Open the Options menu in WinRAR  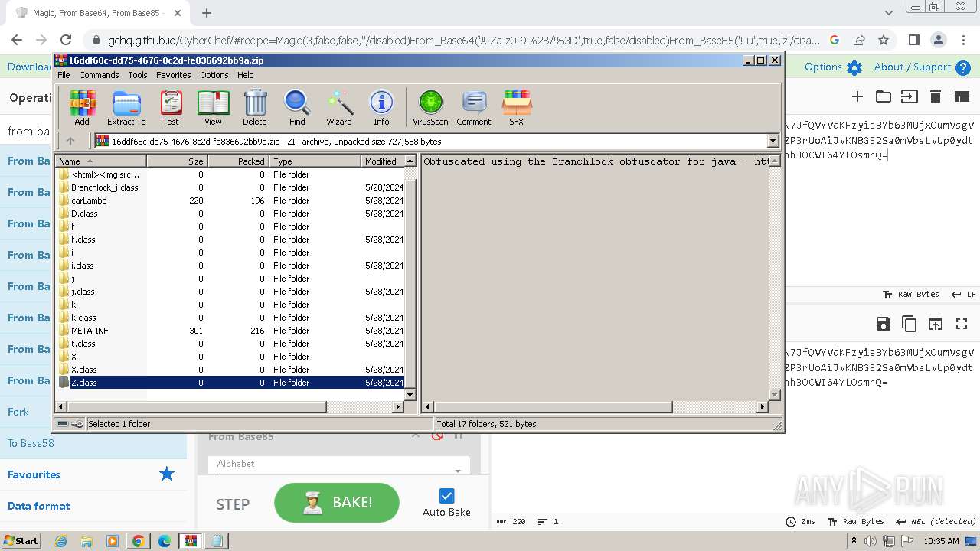214,75
